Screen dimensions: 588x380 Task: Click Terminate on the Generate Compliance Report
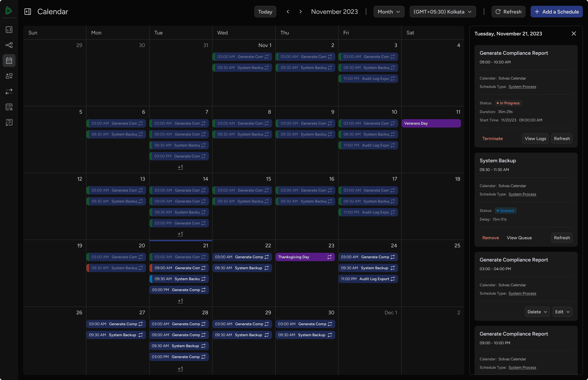tap(492, 138)
